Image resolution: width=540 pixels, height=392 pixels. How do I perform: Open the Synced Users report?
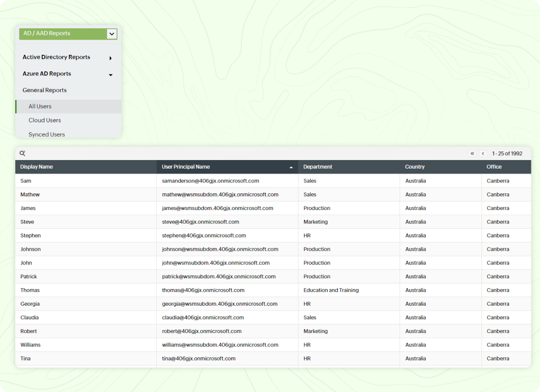(46, 134)
